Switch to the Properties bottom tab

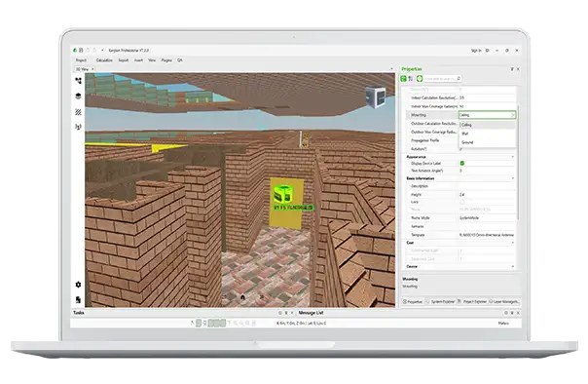point(413,302)
